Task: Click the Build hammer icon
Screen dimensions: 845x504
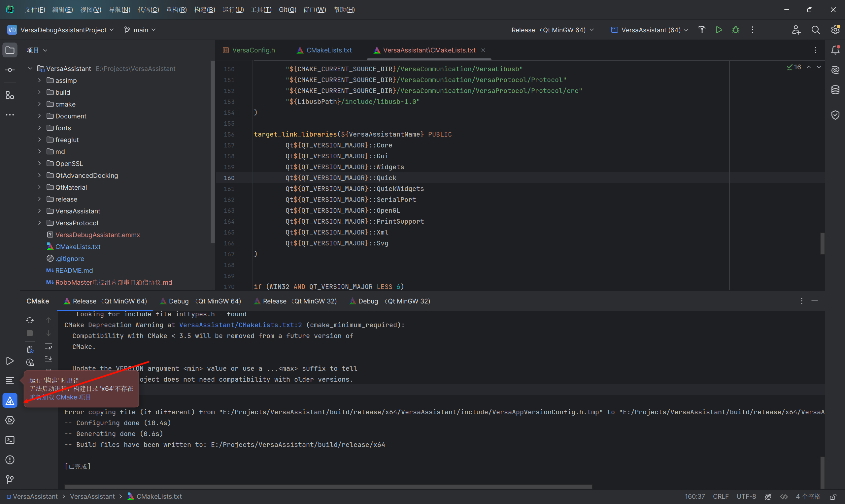Action: (x=702, y=30)
